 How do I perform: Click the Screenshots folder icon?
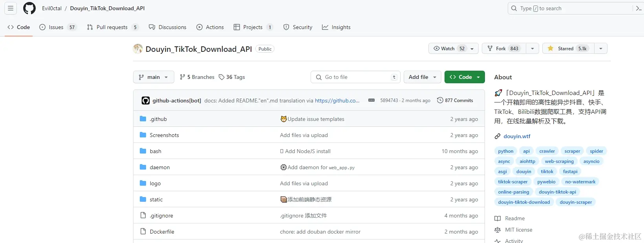[x=143, y=135]
